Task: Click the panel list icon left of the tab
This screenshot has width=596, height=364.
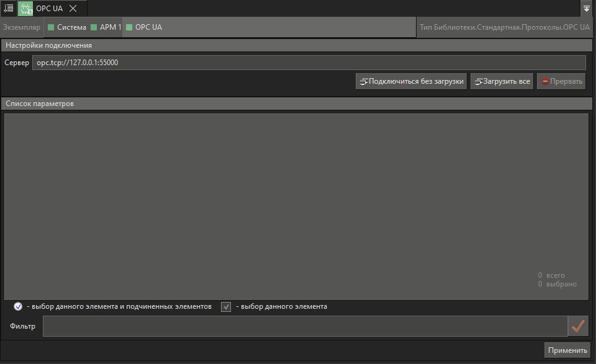Action: [8, 8]
